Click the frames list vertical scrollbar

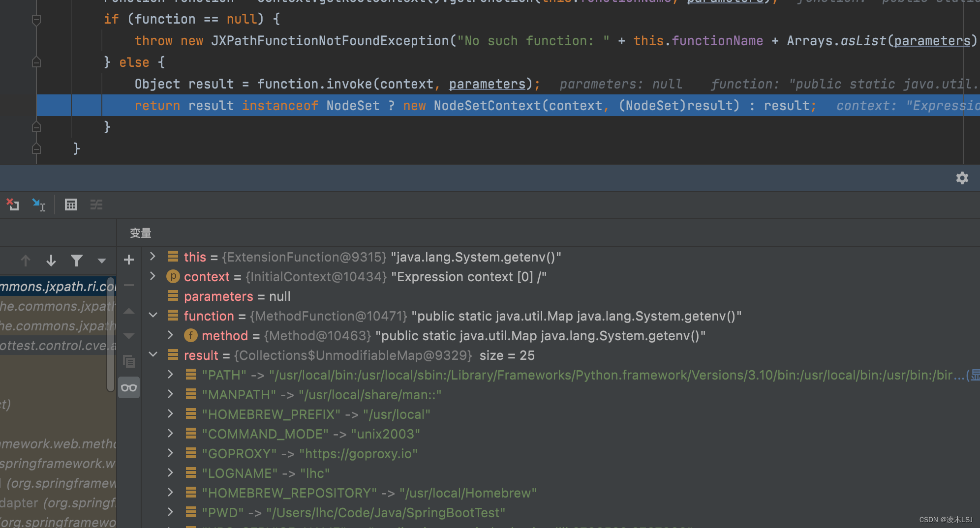(111, 334)
